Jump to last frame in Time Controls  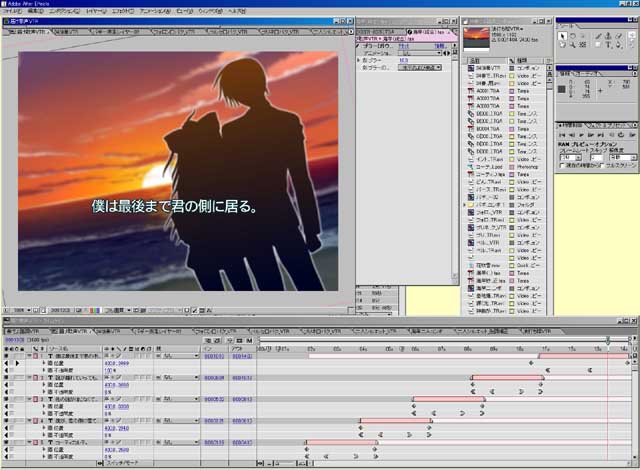point(600,135)
